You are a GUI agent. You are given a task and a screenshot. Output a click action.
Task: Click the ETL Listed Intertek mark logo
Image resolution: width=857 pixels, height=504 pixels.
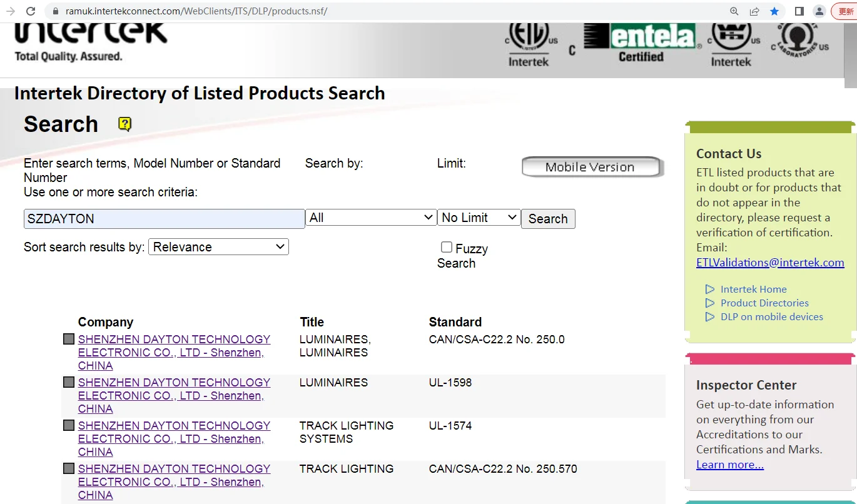coord(530,44)
